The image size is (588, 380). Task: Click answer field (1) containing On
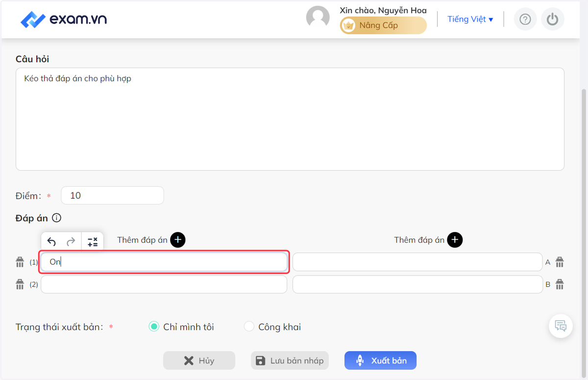click(x=164, y=262)
